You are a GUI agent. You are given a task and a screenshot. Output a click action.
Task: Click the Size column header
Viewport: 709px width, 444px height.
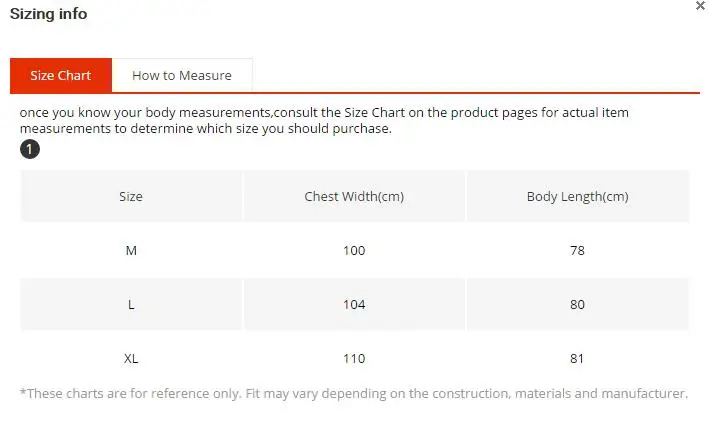click(131, 197)
